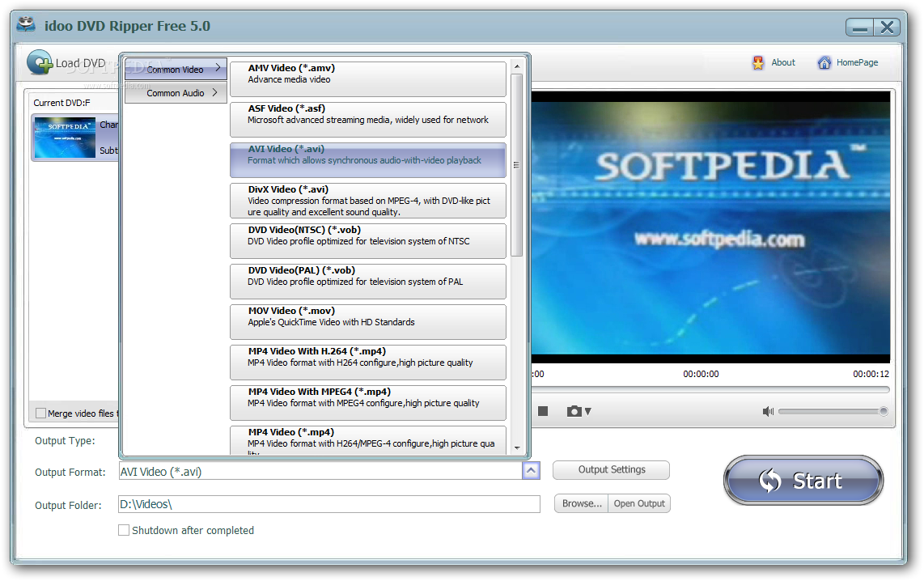Image resolution: width=924 pixels, height=581 pixels.
Task: Select DVD Video(NTSC) (*.vob) format
Action: tap(367, 241)
